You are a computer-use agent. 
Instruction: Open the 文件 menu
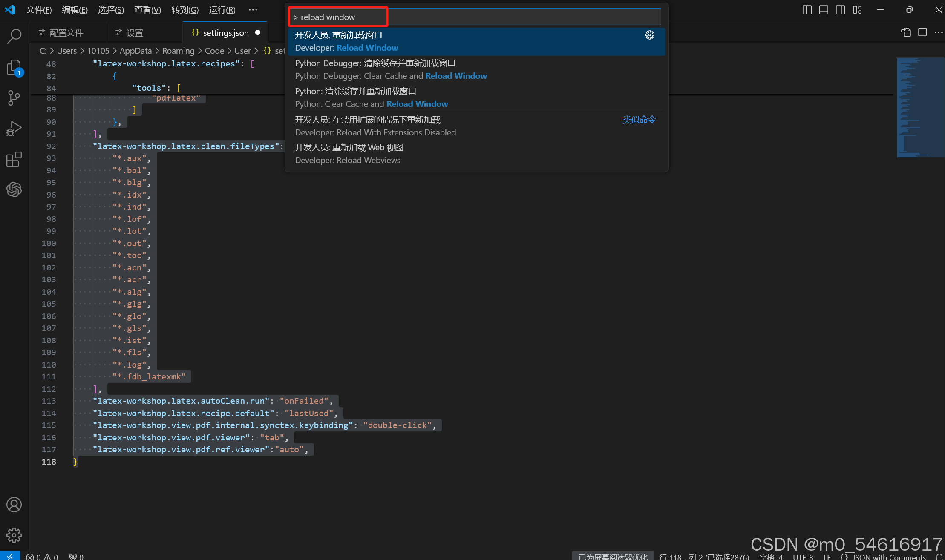pyautogui.click(x=39, y=9)
